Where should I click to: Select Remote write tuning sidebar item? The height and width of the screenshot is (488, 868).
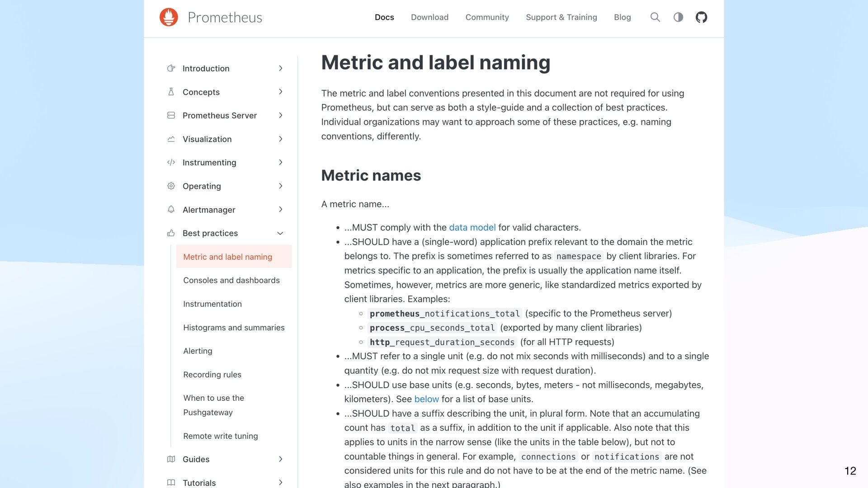coord(221,436)
